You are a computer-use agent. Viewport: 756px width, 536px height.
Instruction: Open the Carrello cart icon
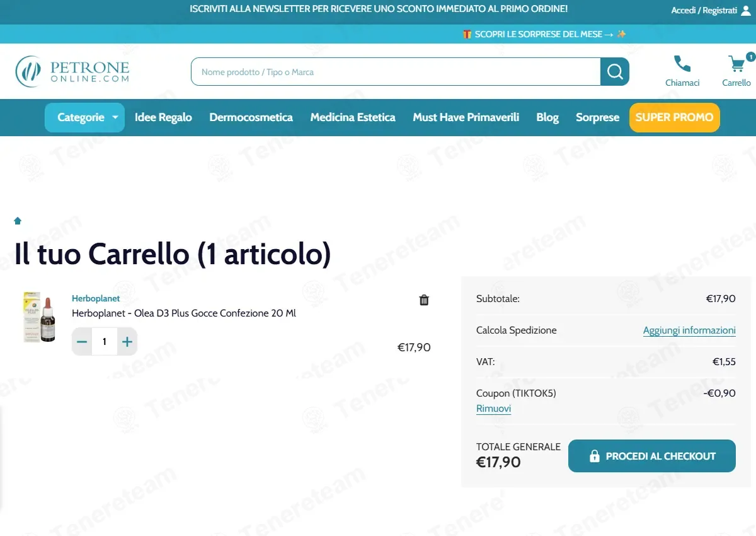click(736, 64)
